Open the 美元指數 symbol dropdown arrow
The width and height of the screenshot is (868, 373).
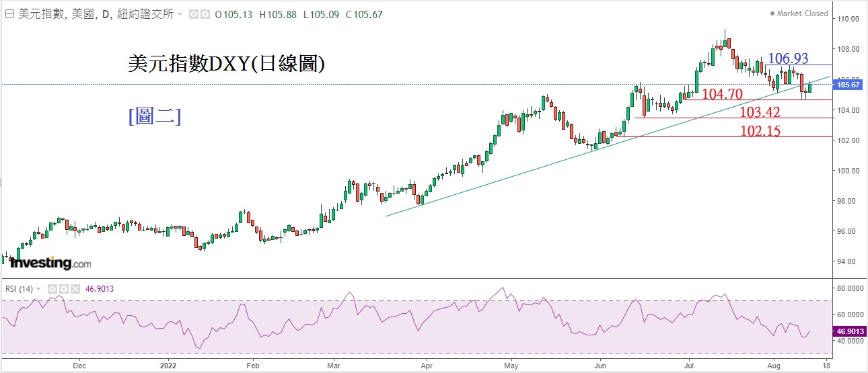coord(180,14)
